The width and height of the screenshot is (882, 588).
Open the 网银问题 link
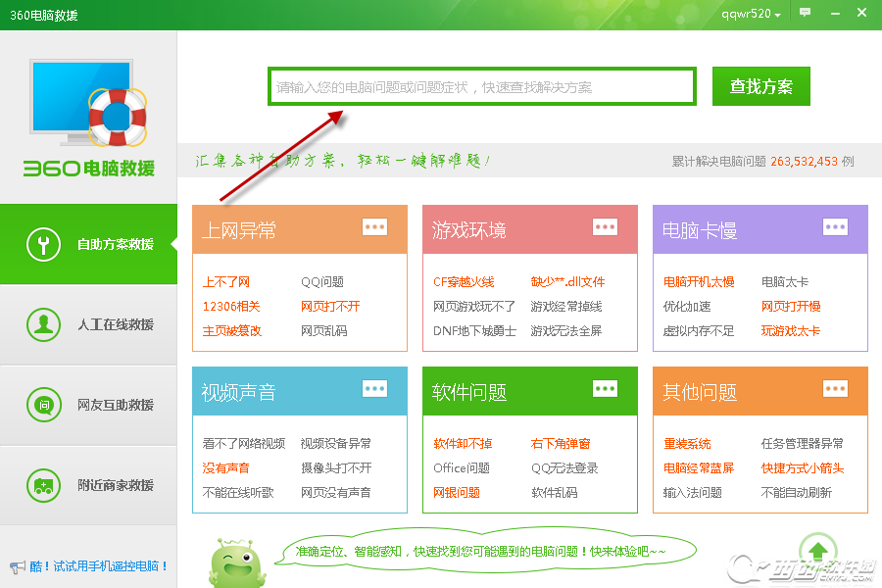point(457,492)
